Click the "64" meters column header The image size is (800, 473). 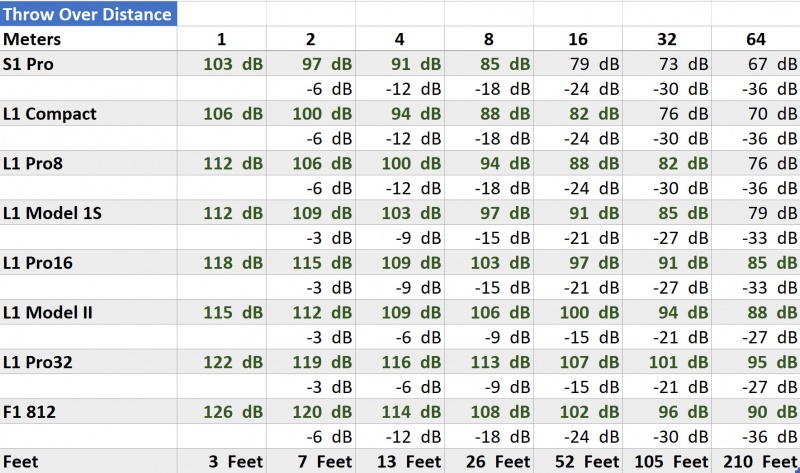pos(755,39)
